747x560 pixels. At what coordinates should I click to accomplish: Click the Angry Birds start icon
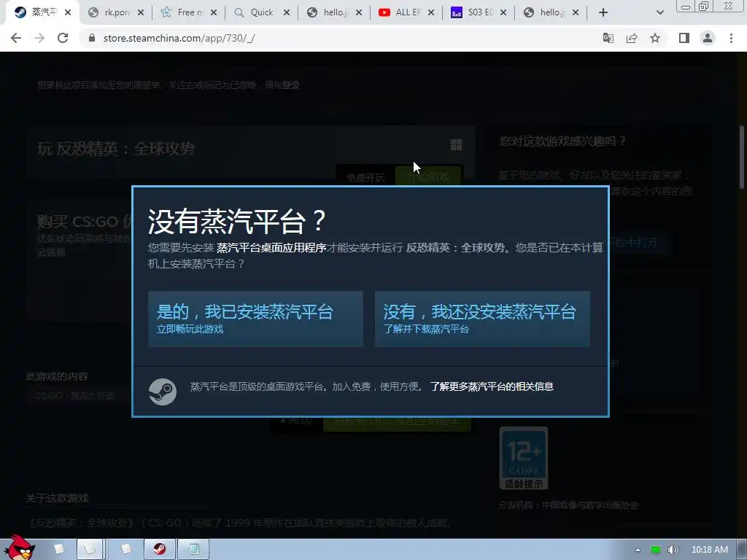[x=19, y=548]
